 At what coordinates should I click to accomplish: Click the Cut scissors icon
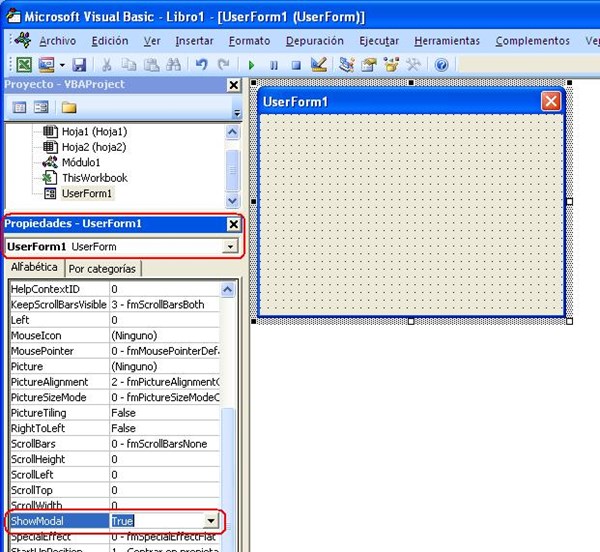tap(106, 65)
